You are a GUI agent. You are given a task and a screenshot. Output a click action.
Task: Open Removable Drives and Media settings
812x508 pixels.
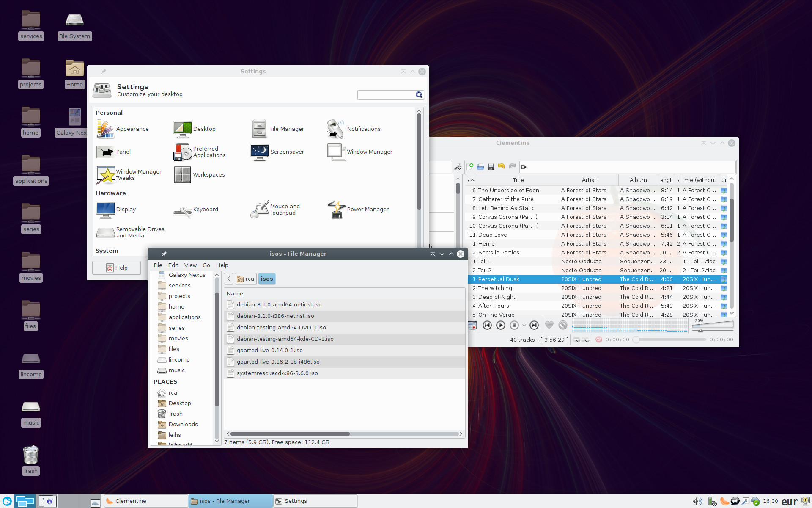(130, 232)
